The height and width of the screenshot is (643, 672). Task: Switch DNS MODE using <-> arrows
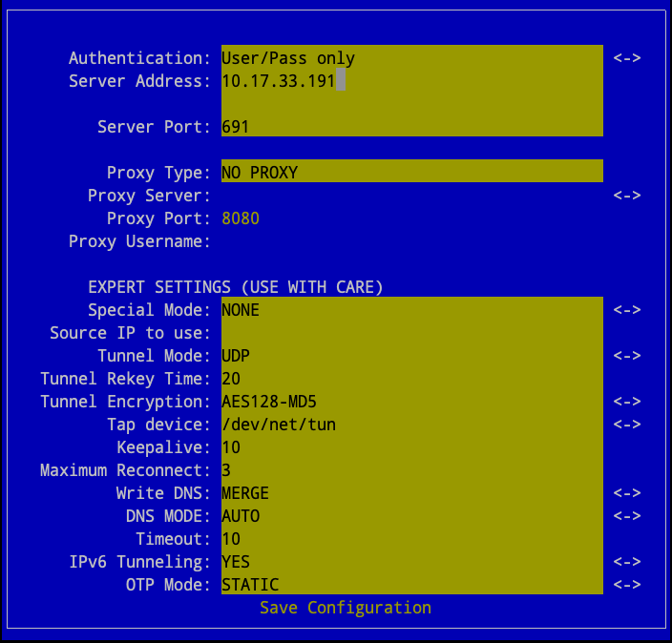(626, 516)
